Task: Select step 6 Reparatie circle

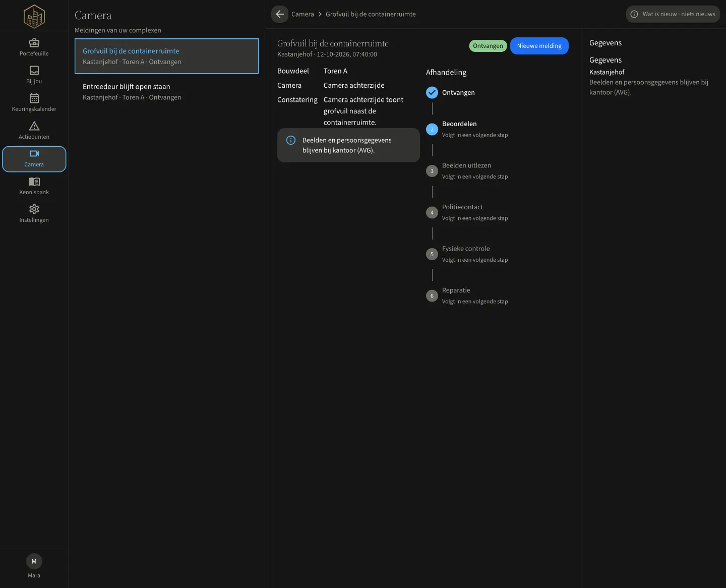Action: pos(432,296)
